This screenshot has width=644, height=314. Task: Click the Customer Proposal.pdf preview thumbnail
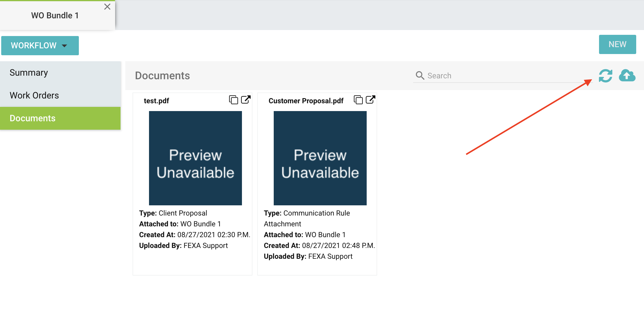[x=320, y=158]
